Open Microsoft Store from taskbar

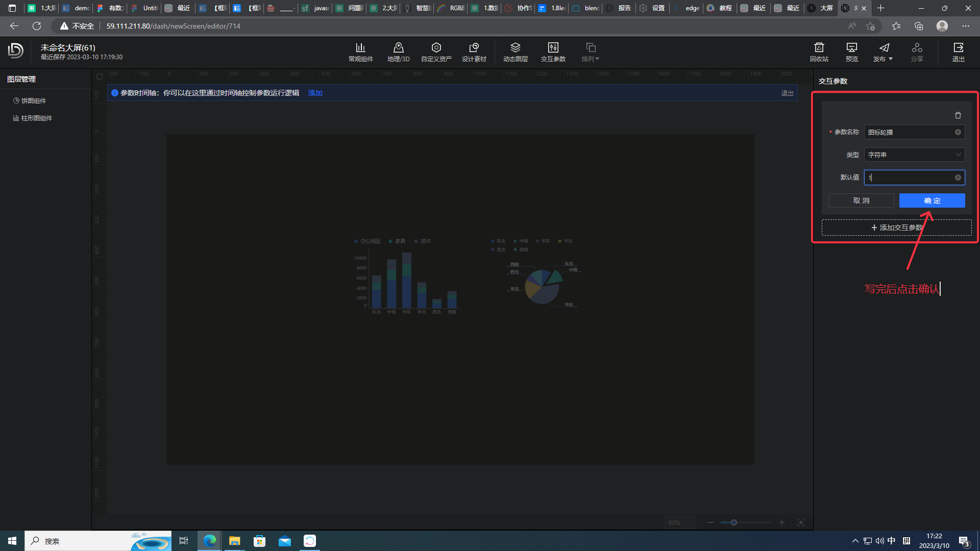tap(259, 541)
